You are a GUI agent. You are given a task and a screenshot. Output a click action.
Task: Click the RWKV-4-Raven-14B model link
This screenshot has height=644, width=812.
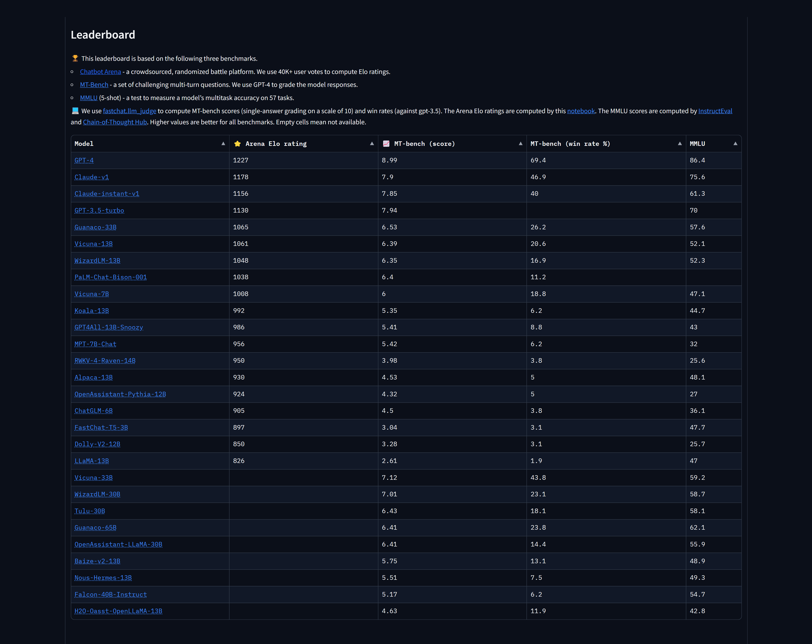[x=105, y=361]
